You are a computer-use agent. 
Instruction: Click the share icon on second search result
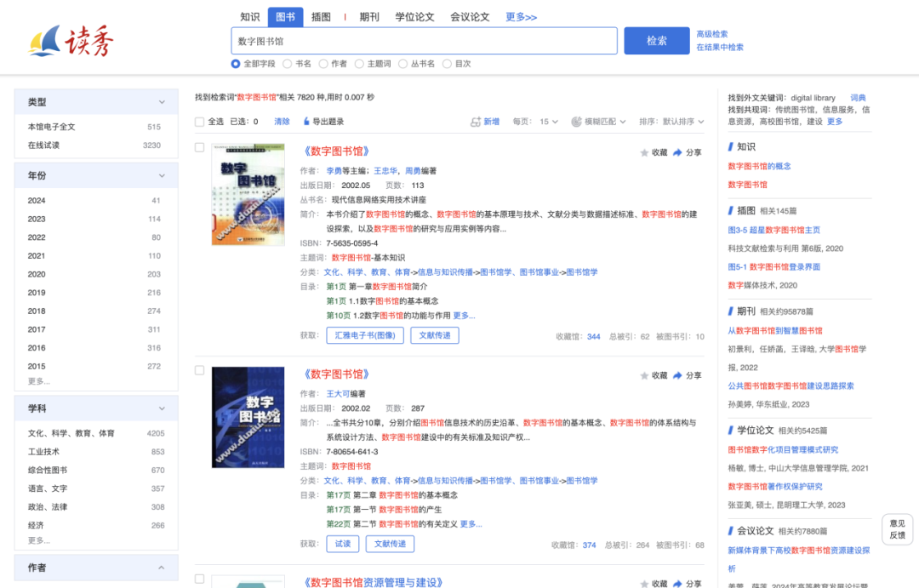[x=677, y=375]
